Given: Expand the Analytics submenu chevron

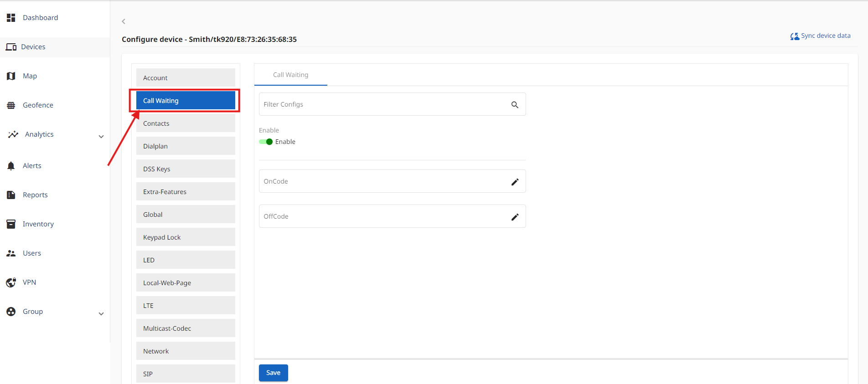Looking at the screenshot, I should tap(101, 137).
